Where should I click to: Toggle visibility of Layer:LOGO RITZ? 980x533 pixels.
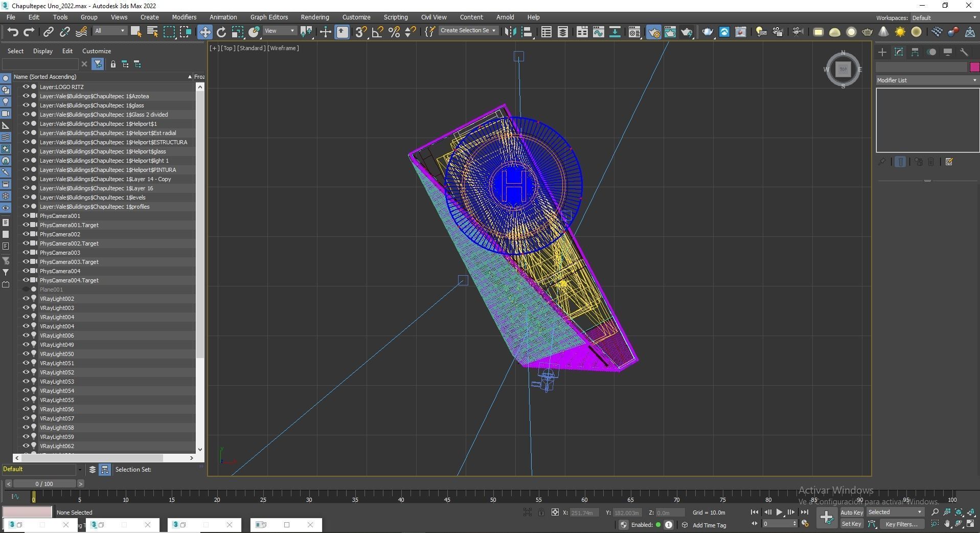pyautogui.click(x=26, y=87)
